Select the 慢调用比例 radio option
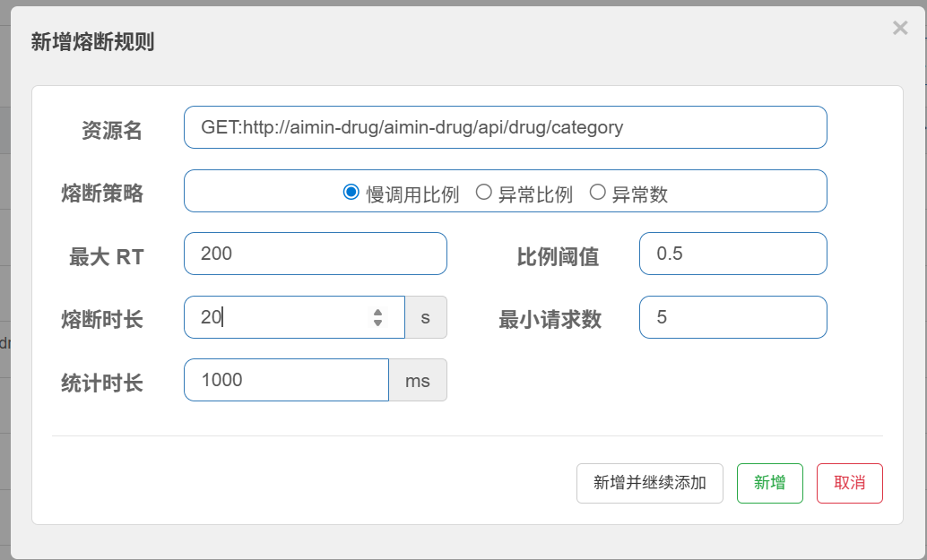927x560 pixels. tap(351, 193)
